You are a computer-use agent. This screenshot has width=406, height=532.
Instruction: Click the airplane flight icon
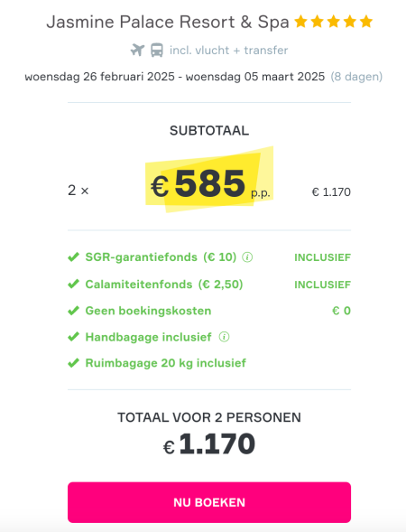point(138,51)
